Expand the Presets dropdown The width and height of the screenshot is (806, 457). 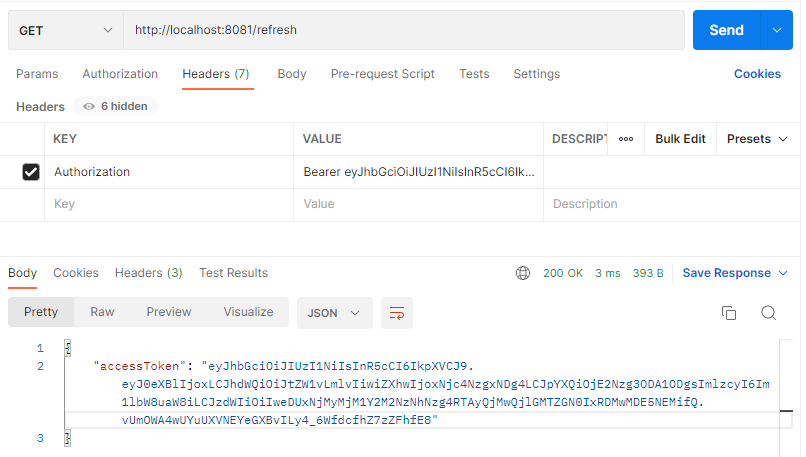757,139
